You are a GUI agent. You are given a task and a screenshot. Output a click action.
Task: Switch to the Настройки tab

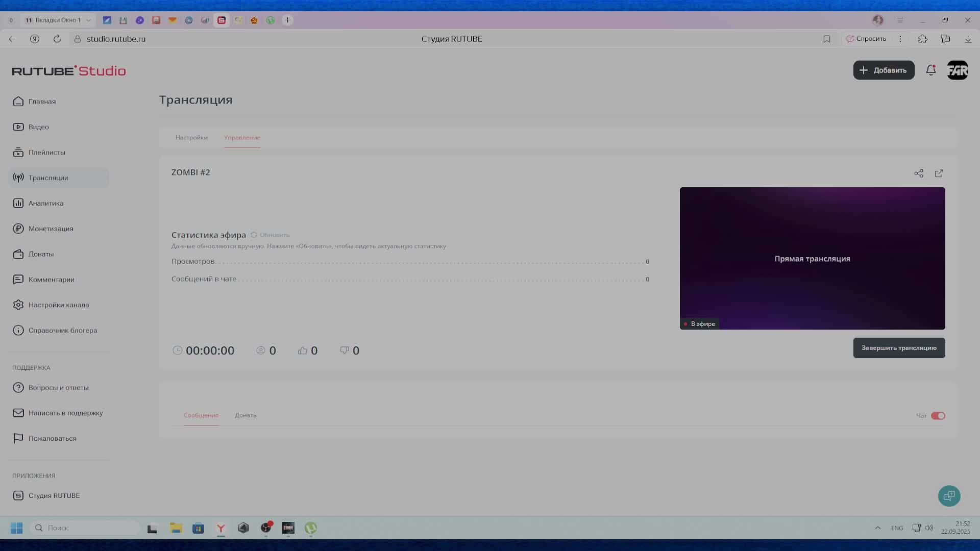[x=191, y=138]
